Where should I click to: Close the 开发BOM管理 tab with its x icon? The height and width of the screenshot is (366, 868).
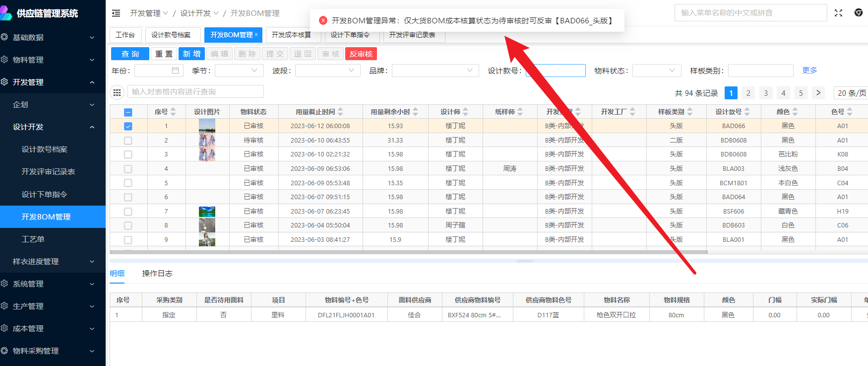(256, 34)
